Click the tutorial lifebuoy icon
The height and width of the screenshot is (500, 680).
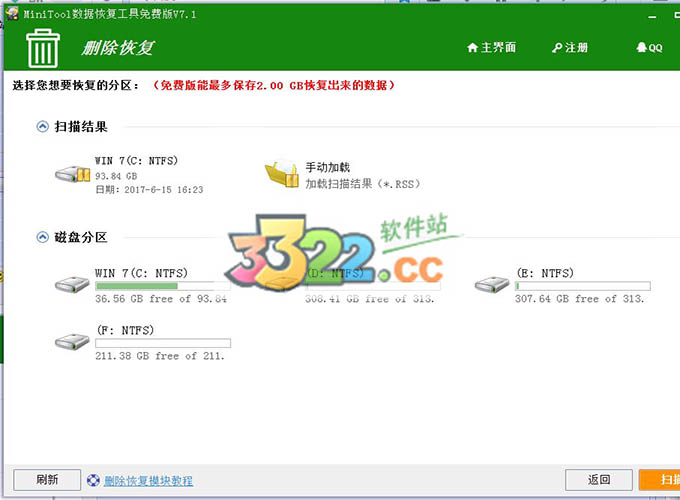pos(93,480)
